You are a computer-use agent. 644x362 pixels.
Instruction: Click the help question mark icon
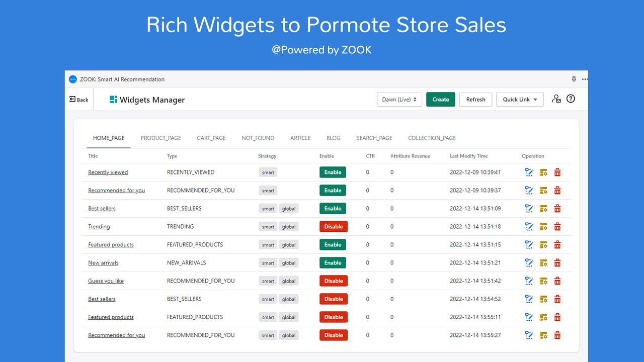pyautogui.click(x=571, y=99)
